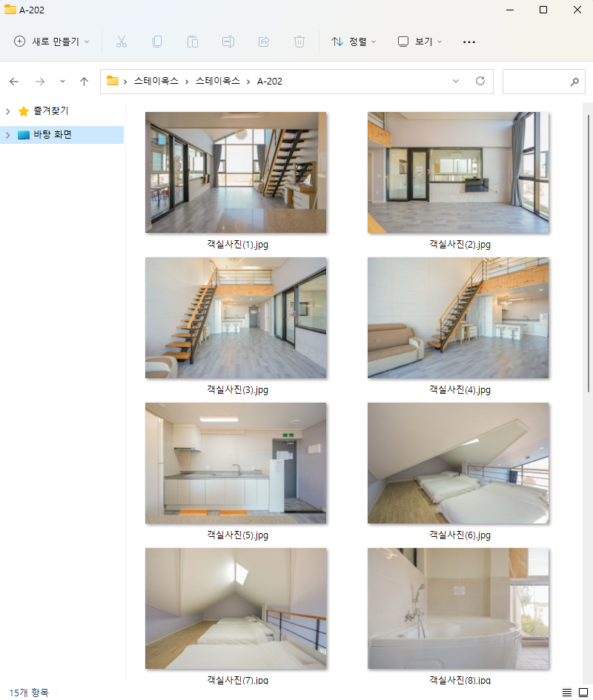The image size is (593, 700).
Task: Click the search box field
Action: (x=543, y=82)
